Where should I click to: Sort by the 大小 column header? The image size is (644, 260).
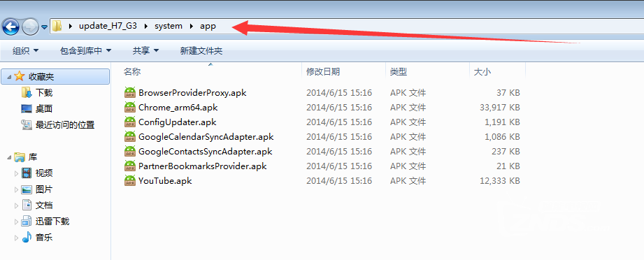[x=482, y=71]
